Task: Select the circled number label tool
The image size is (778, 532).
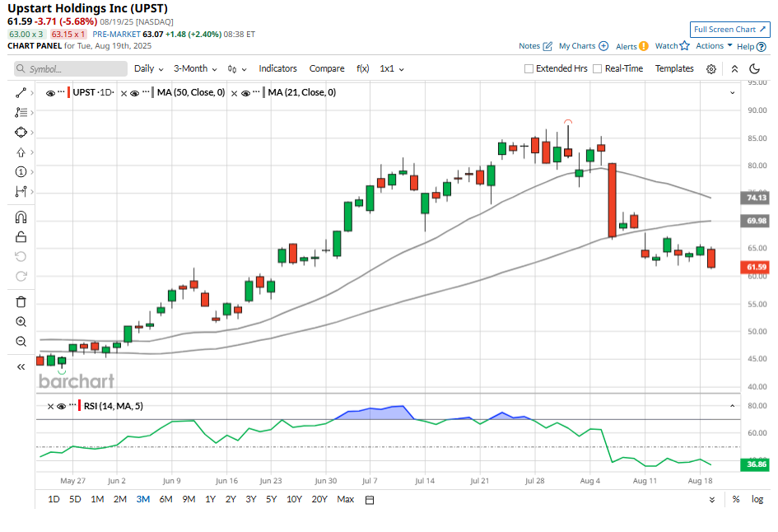Action: (x=21, y=172)
